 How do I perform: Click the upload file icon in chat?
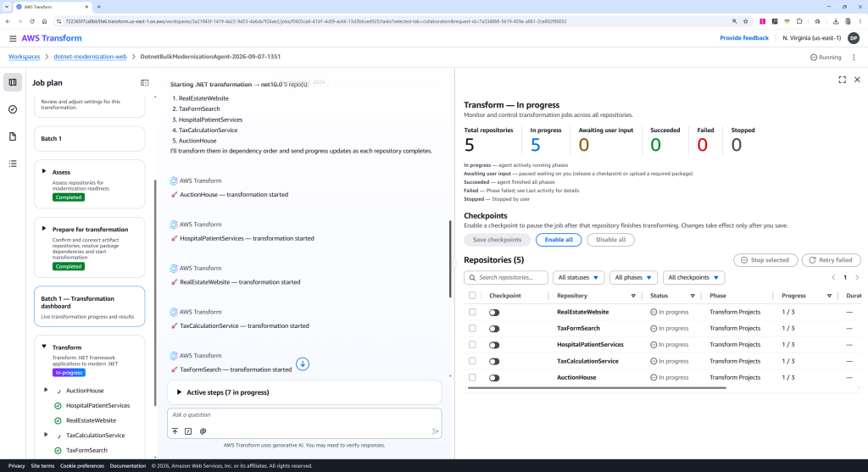pyautogui.click(x=175, y=431)
